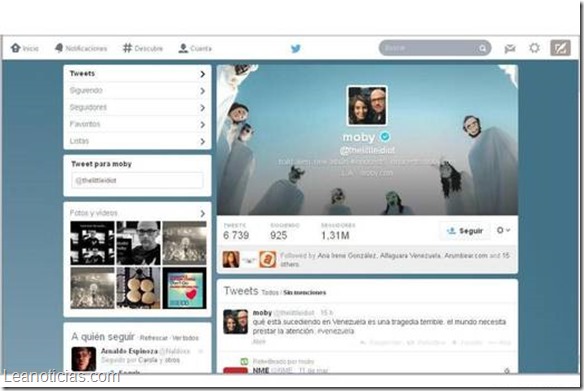Open moby's profile avatar picture
Image resolution: width=584 pixels, height=391 pixels.
pyautogui.click(x=367, y=106)
